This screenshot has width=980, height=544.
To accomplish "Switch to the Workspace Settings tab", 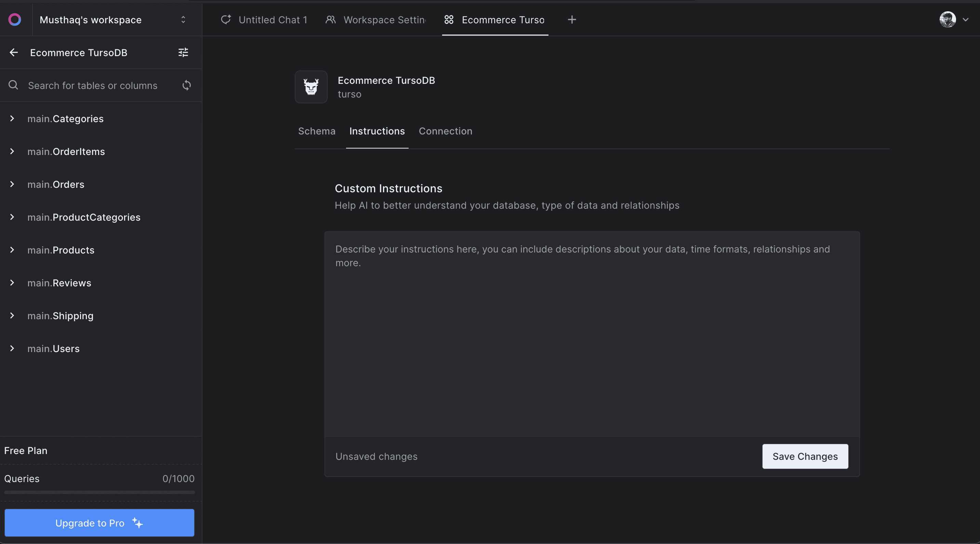I will pos(376,20).
